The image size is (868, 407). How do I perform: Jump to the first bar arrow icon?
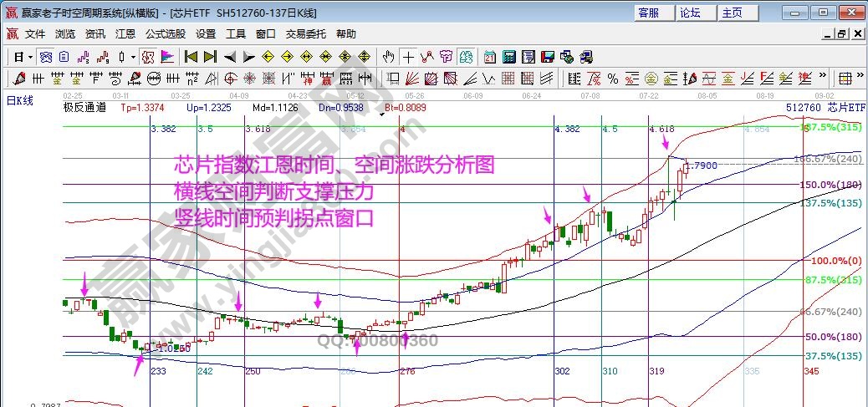[191, 57]
